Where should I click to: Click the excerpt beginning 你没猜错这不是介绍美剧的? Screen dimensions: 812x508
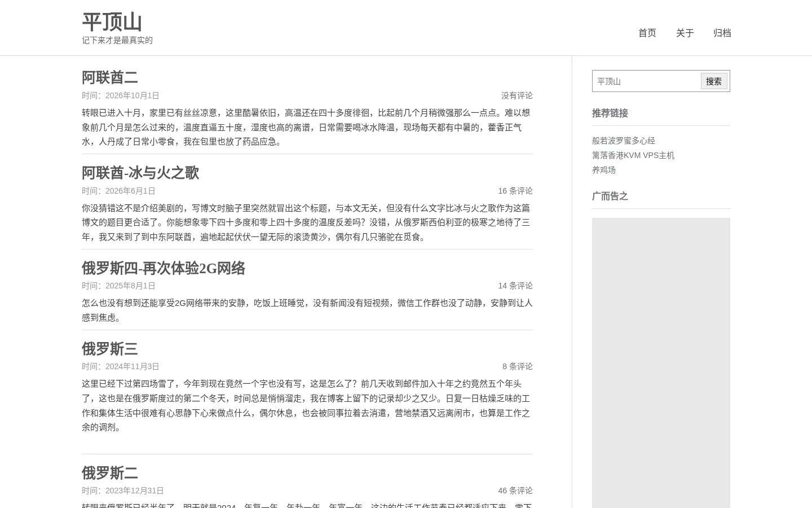307,222
